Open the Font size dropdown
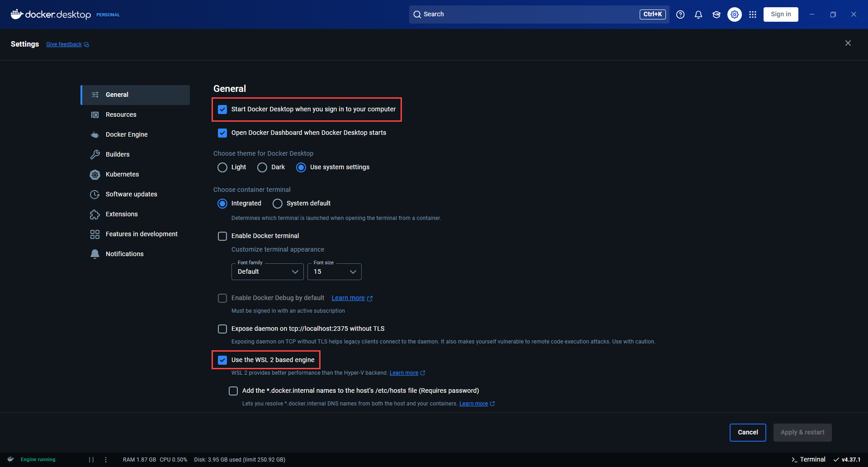 (335, 272)
